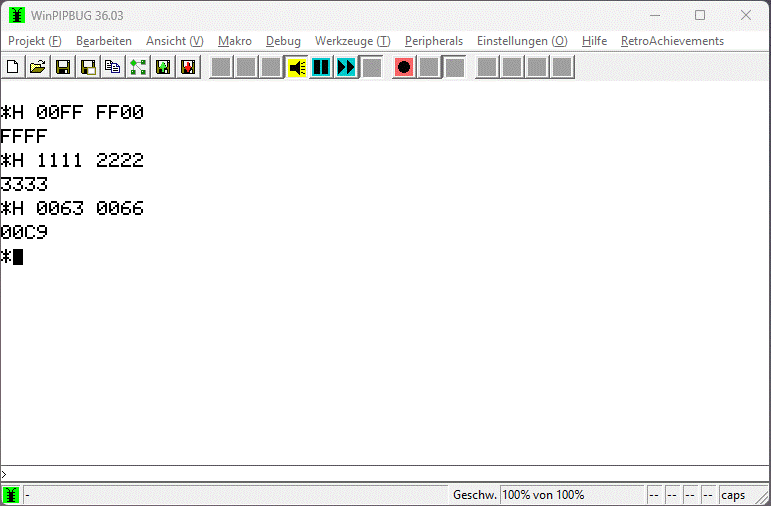Expand the Einstellungen menu
The image size is (771, 506).
point(521,41)
